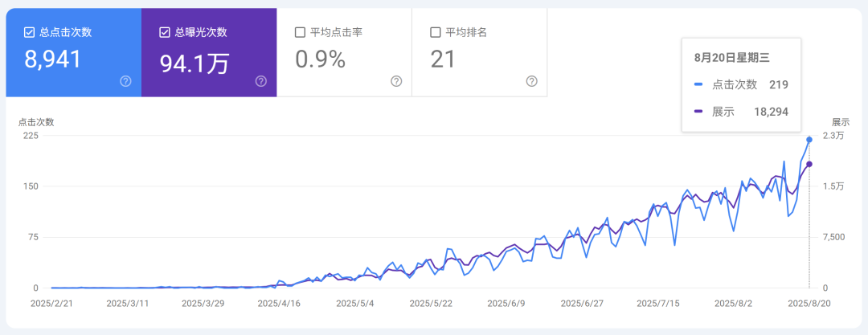Open help icon on 平均排名 card

pos(532,81)
